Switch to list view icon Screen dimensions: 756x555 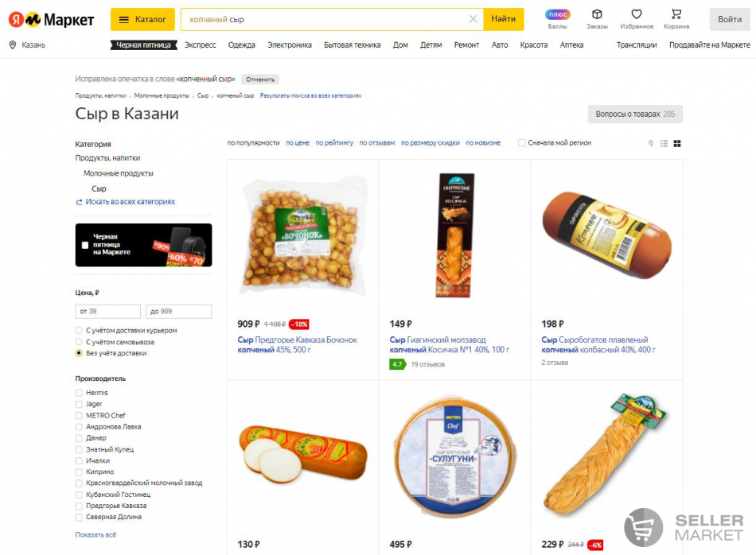point(664,144)
